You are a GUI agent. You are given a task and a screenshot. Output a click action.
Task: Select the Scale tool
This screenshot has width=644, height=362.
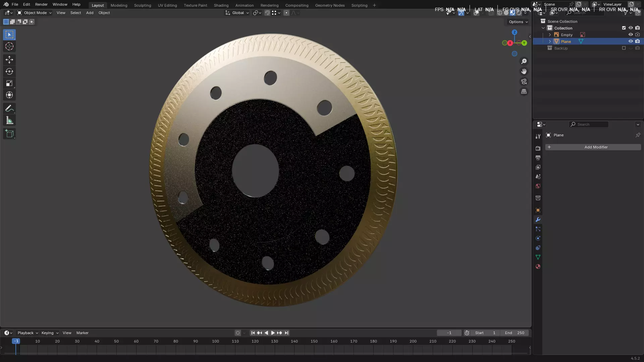tap(9, 83)
